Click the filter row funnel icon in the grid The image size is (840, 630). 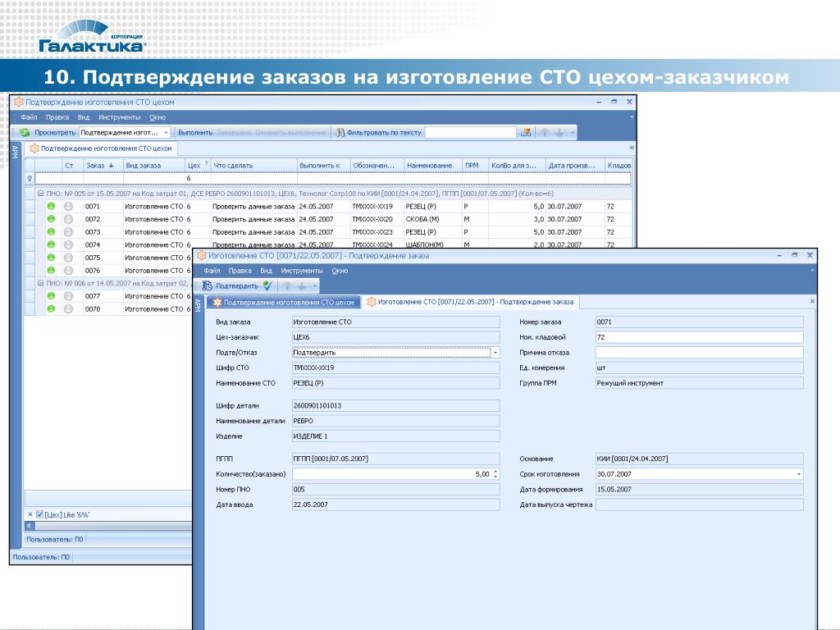[30, 178]
